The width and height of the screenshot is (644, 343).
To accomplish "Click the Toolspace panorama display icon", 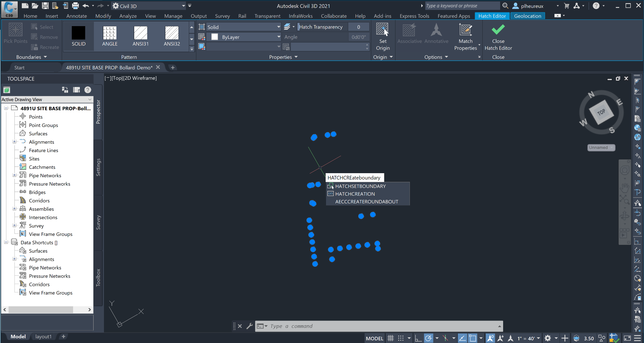I will tap(76, 90).
